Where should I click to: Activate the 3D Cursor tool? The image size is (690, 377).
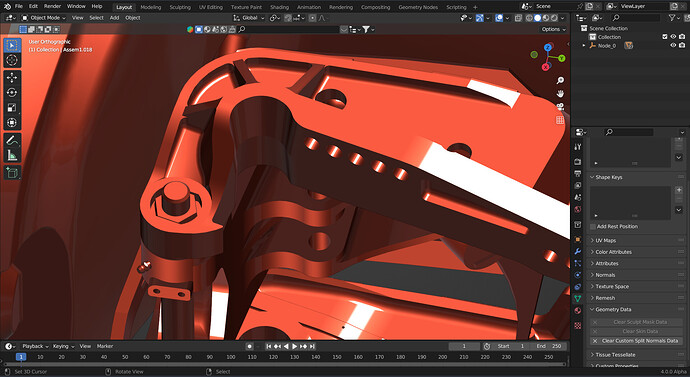[x=12, y=60]
